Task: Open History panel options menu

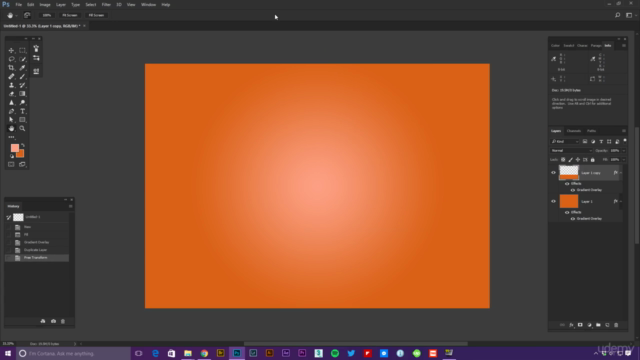Action: pos(71,206)
